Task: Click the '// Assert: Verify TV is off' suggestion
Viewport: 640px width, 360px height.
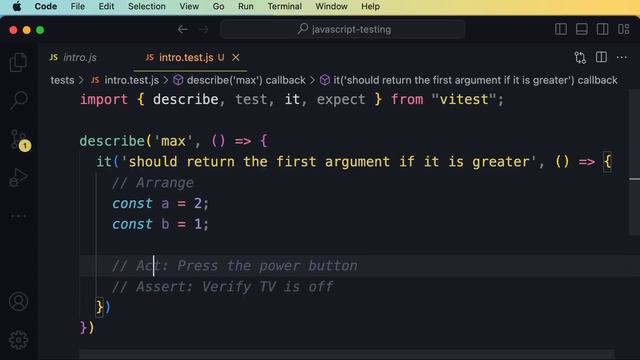Action: pos(222,287)
